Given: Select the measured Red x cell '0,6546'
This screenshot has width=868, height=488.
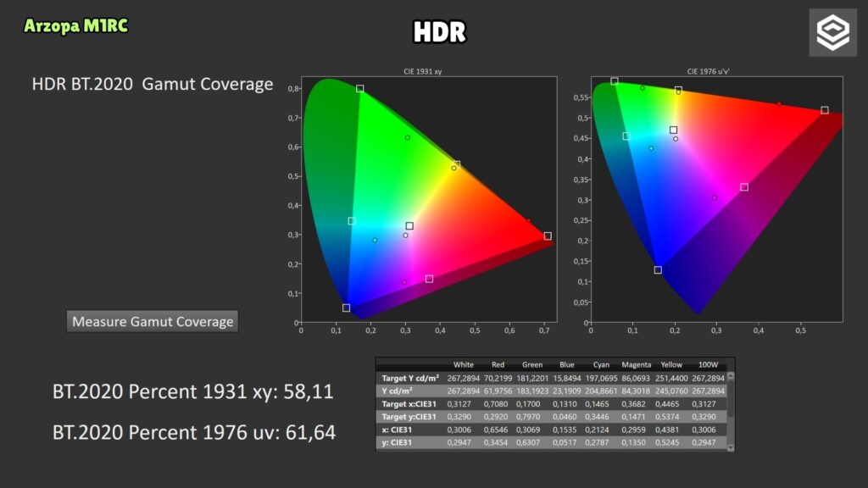Looking at the screenshot, I should click(498, 430).
